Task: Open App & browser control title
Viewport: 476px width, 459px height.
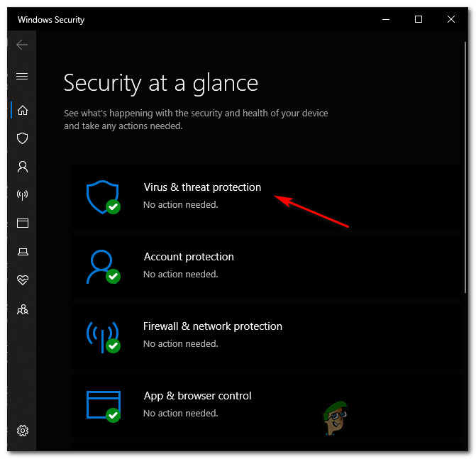Action: pos(197,396)
